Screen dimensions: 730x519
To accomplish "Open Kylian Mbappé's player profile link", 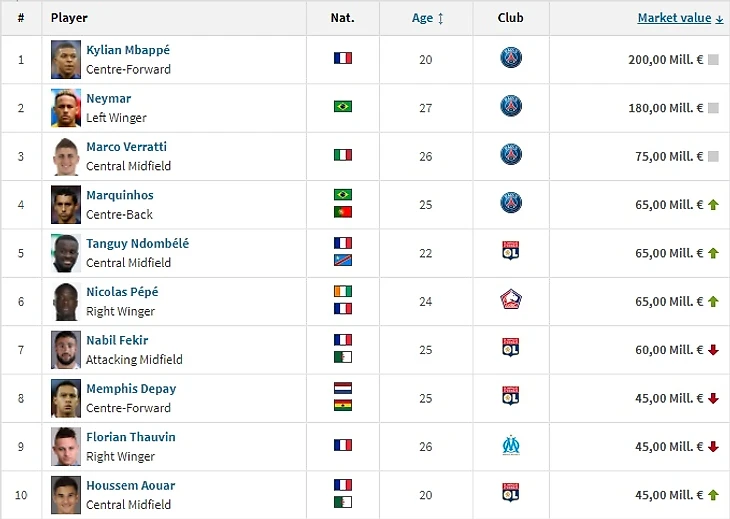I will (x=129, y=50).
